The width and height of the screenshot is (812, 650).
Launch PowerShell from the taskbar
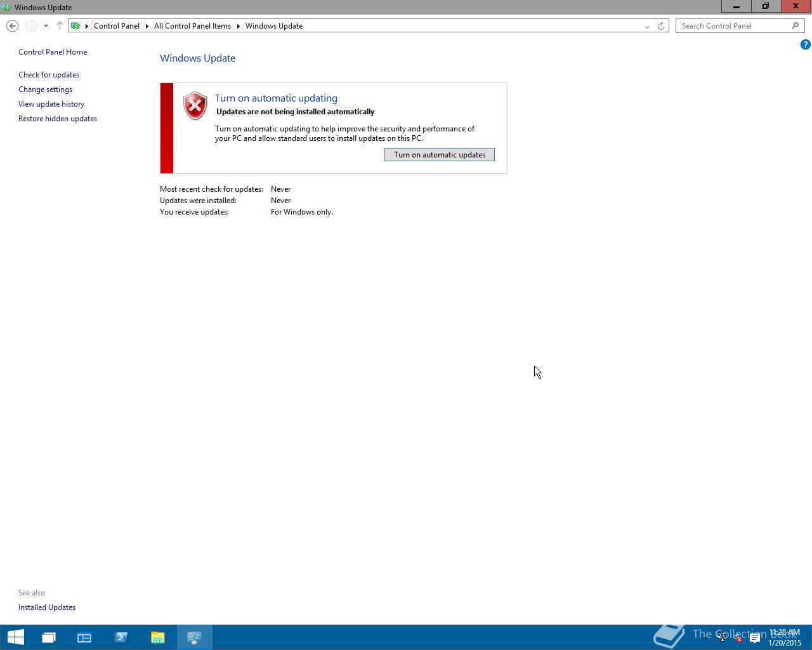click(121, 637)
